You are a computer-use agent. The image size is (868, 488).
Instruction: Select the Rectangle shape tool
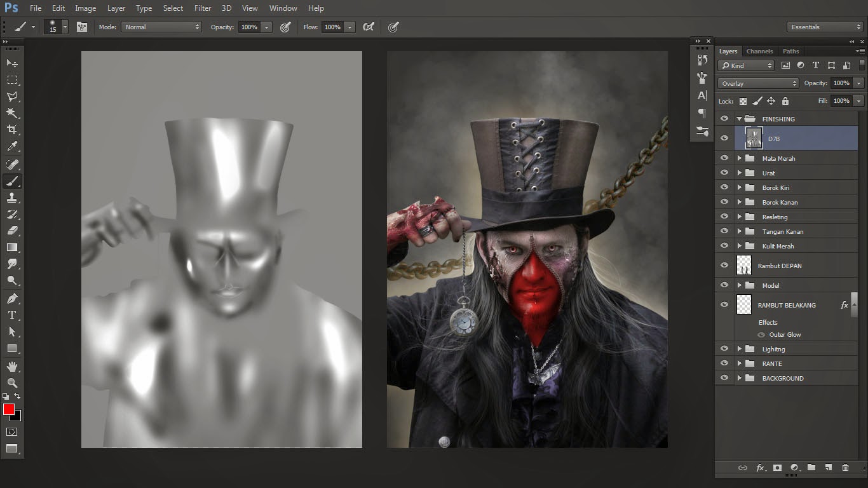(12, 348)
